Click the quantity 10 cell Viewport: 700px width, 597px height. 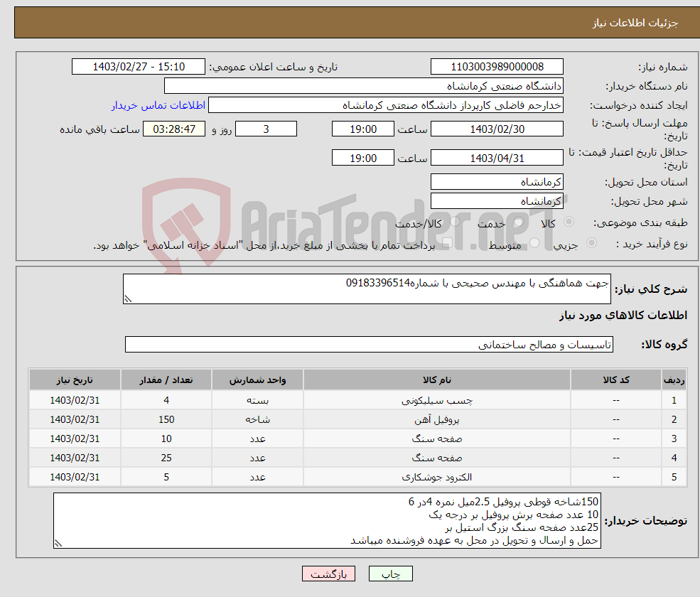coord(166,439)
